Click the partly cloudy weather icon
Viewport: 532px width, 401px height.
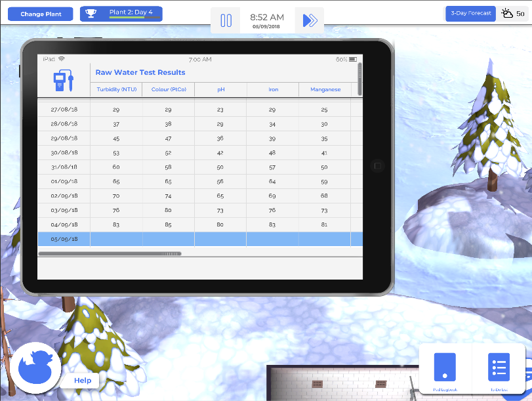coord(507,14)
